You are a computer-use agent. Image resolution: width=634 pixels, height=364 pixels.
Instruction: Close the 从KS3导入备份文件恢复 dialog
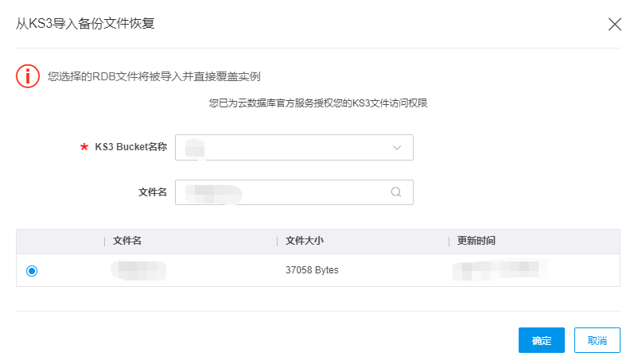615,24
